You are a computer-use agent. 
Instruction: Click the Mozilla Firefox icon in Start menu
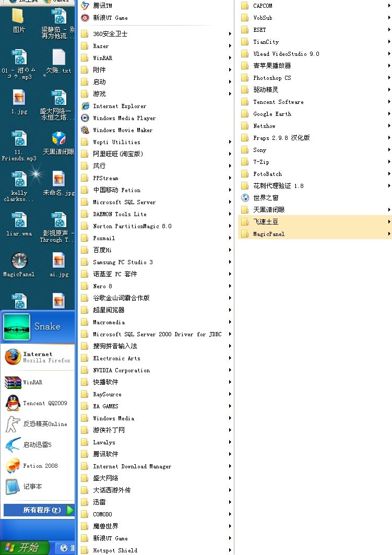click(x=13, y=357)
